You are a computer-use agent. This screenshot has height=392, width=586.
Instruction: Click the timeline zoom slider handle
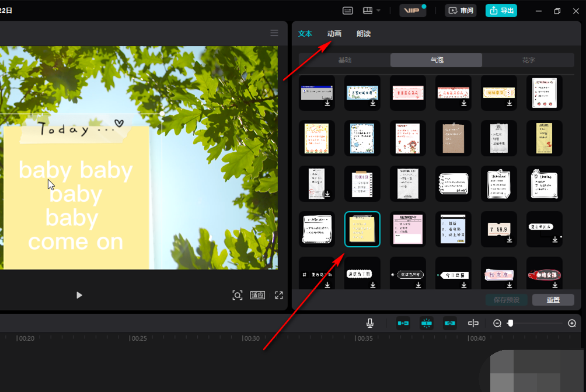(x=510, y=323)
